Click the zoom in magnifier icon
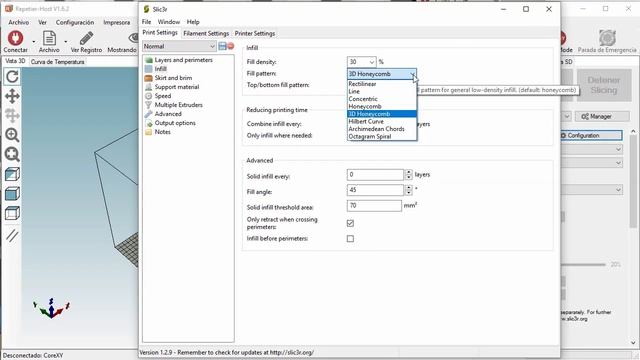Viewport: 640px width, 360px height. [x=12, y=135]
